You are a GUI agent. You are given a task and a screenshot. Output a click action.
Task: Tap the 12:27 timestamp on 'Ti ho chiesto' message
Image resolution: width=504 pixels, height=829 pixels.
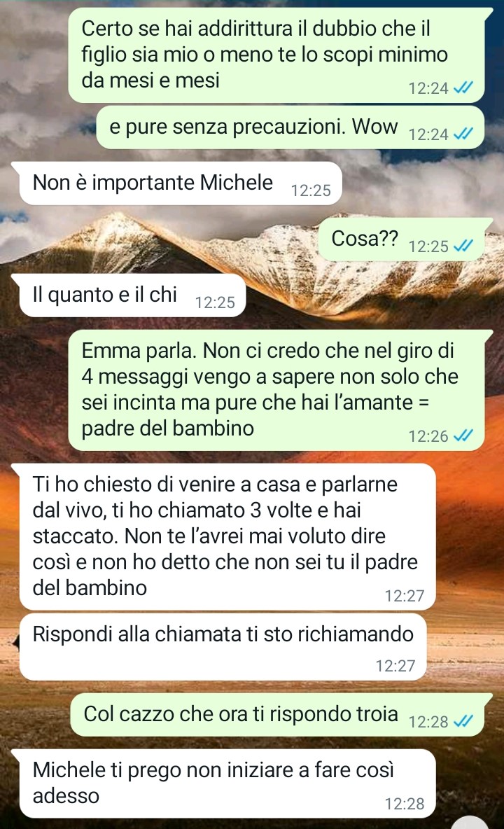coord(405,596)
